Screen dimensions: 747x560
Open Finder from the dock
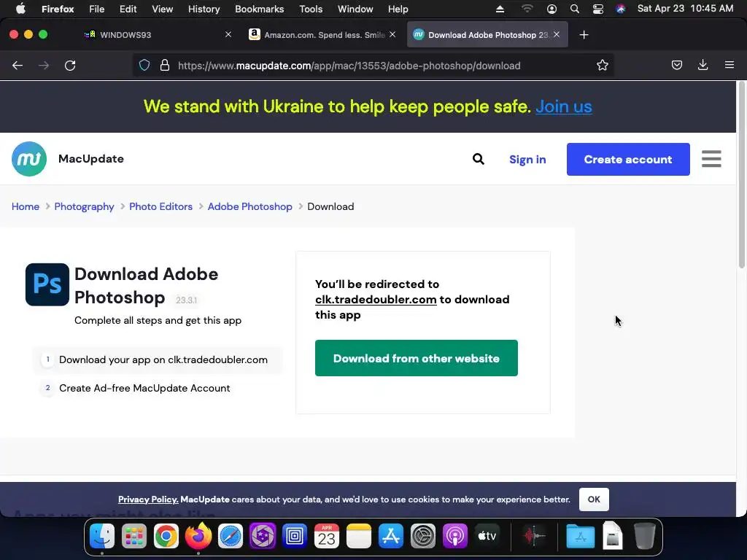point(102,536)
